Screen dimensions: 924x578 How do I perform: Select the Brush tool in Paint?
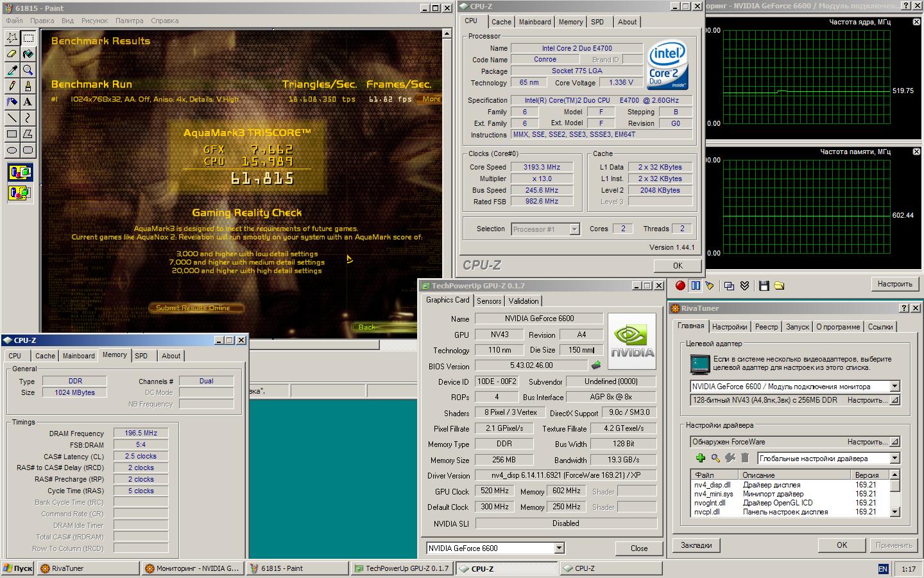(28, 87)
